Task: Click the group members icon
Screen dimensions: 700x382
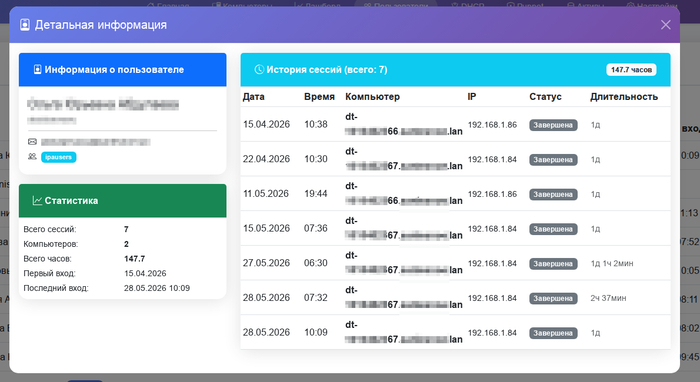Action: [x=32, y=157]
